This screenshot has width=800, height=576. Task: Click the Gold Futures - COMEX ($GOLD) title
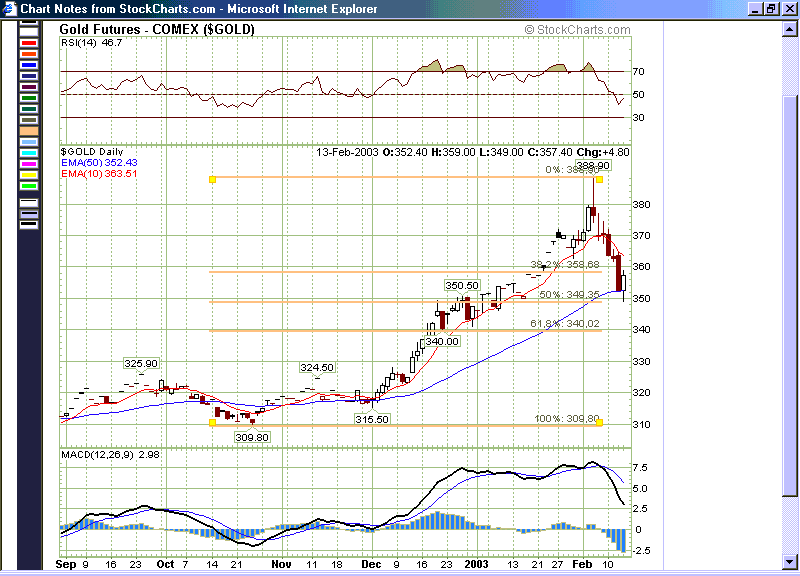(x=157, y=30)
